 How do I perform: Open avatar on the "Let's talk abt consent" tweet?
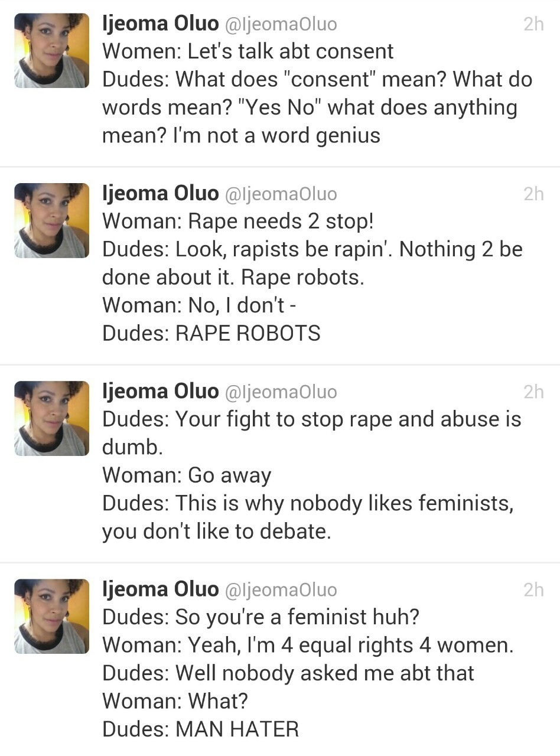click(52, 51)
